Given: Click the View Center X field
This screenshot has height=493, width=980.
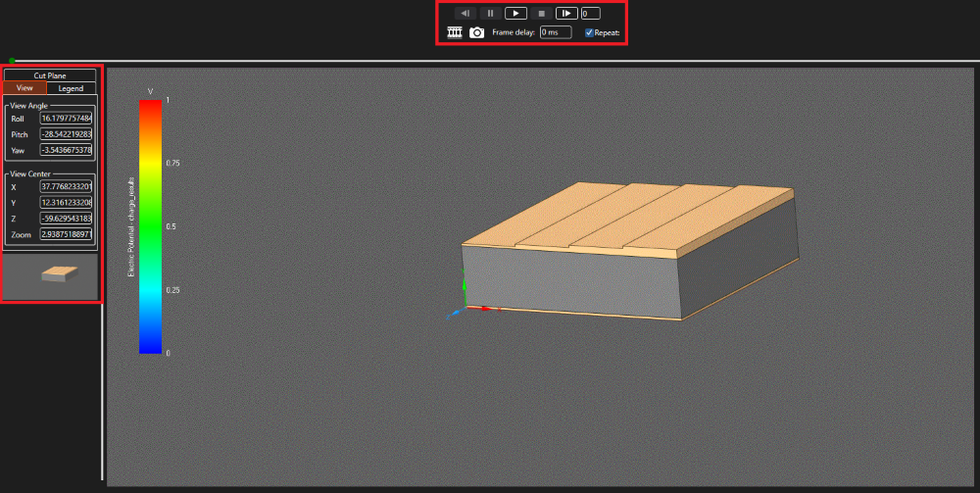Looking at the screenshot, I should point(67,187).
